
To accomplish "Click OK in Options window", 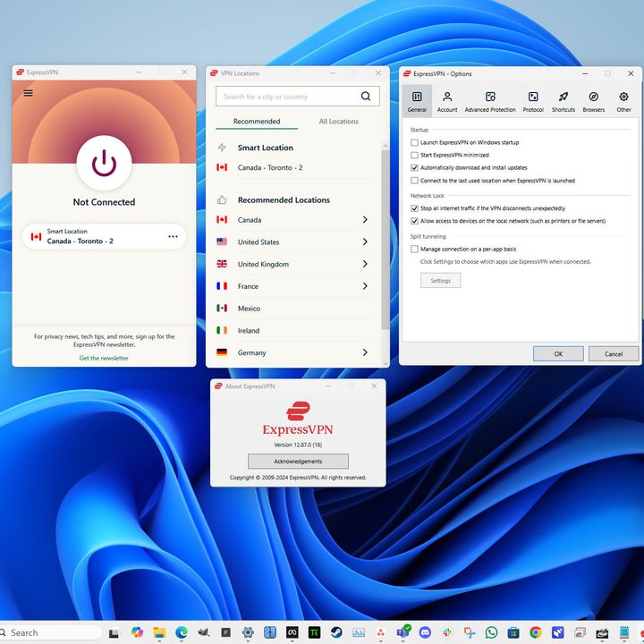I will [558, 353].
